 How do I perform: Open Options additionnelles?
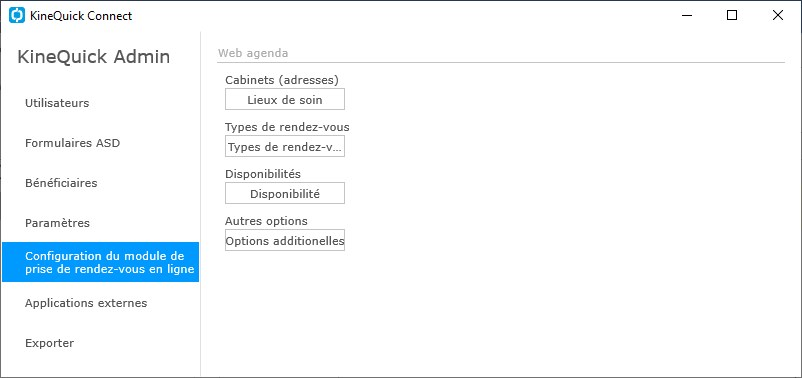(x=285, y=240)
